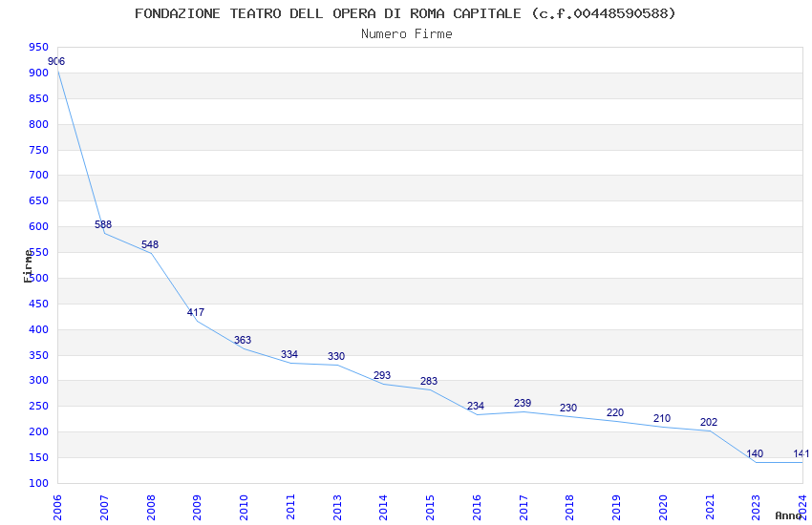Viewport: 812px width, 525px height.
Task: Click the y-axis value 950
Action: pyautogui.click(x=39, y=48)
